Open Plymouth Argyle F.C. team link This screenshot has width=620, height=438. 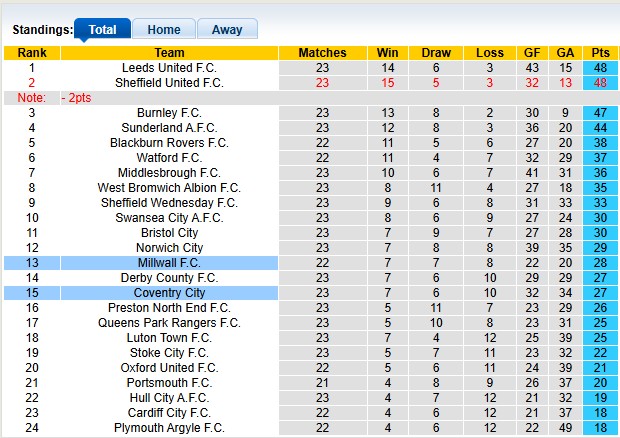(x=169, y=428)
